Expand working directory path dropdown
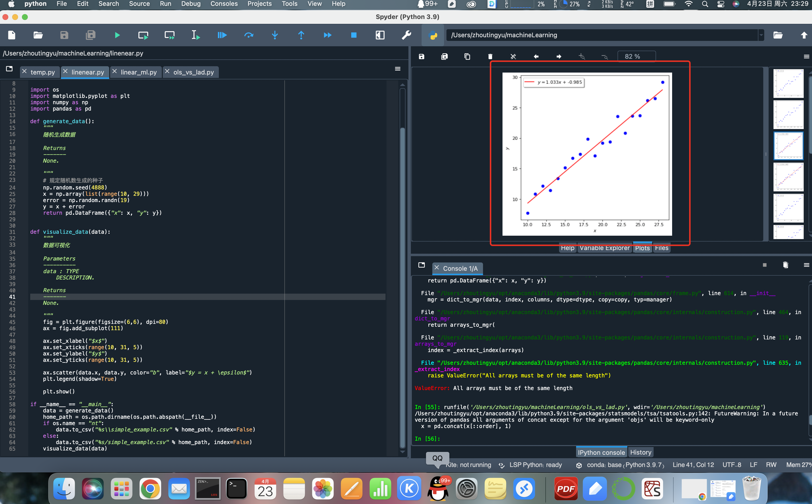 [761, 35]
